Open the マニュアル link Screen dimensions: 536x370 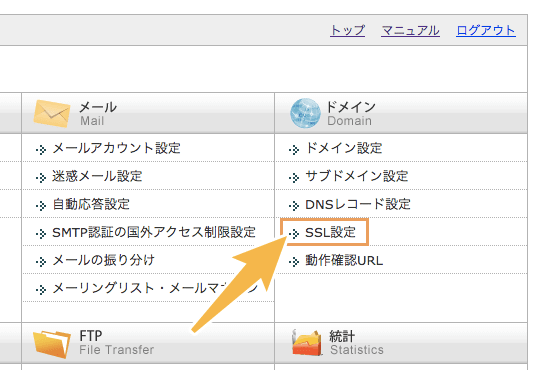click(x=410, y=30)
